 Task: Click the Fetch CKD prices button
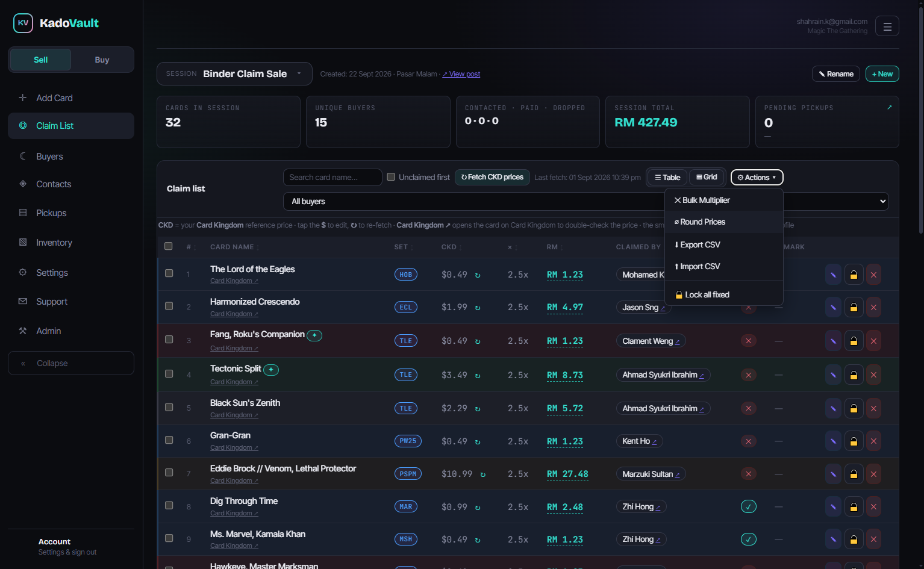point(492,177)
